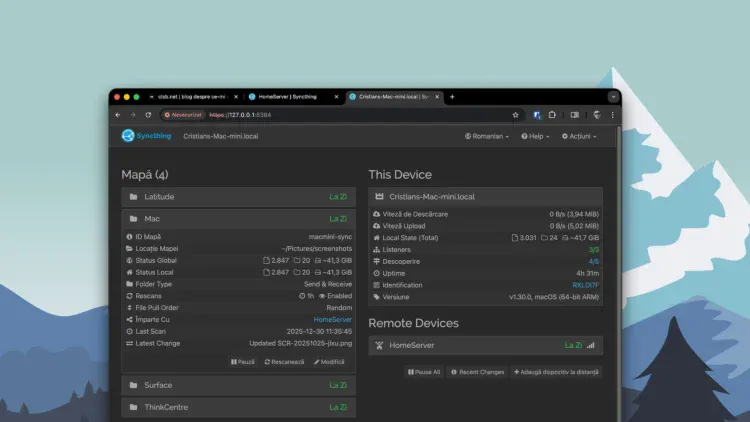Screen dimensions: 750x422
Task: Open the Romanian language dropdown
Action: [486, 136]
